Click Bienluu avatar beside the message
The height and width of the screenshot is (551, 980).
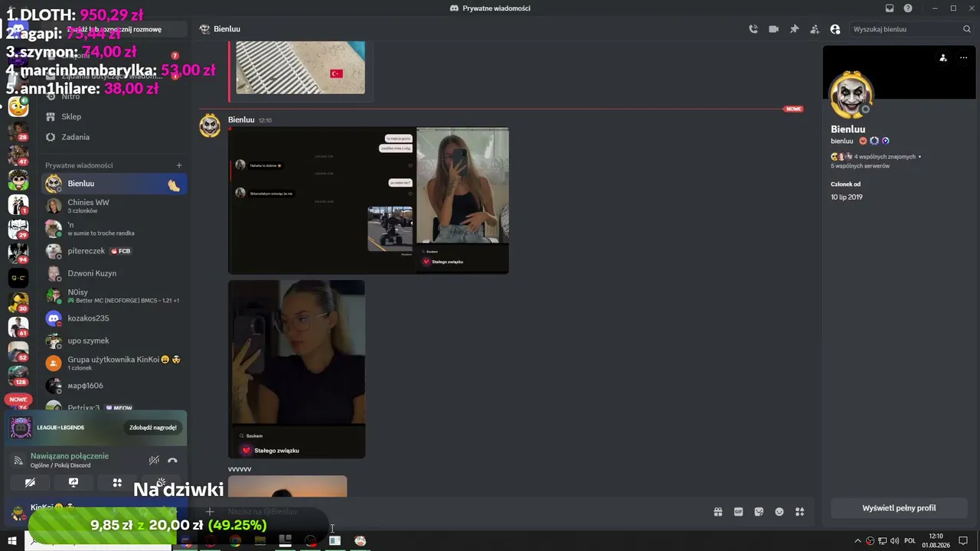210,126
